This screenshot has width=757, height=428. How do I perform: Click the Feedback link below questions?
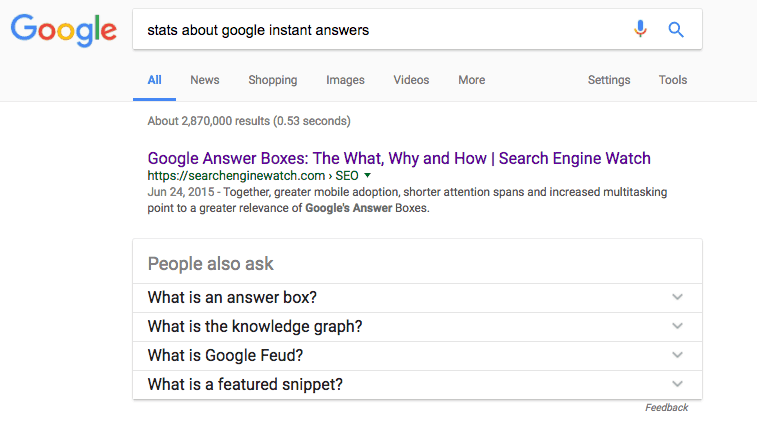667,408
